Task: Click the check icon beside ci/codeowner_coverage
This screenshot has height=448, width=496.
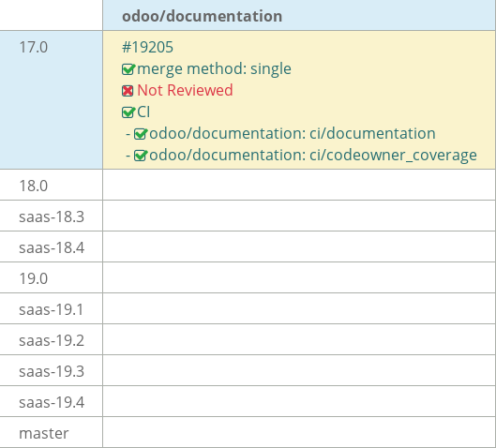Action: pyautogui.click(x=141, y=156)
